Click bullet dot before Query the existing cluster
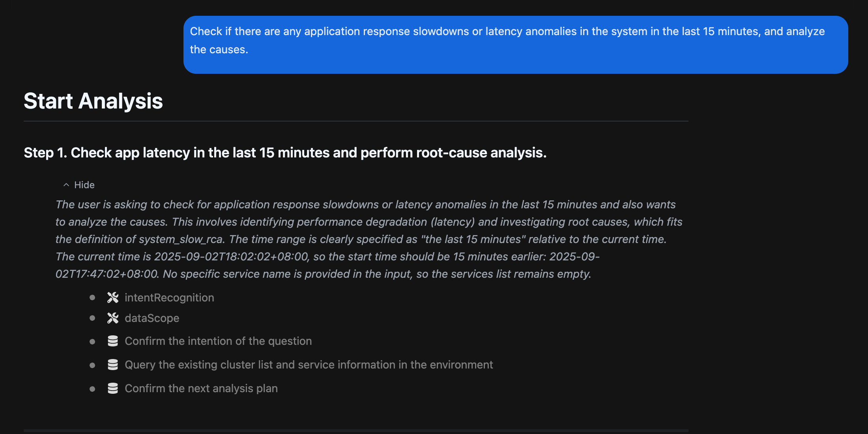This screenshot has height=434, width=868. tap(92, 365)
